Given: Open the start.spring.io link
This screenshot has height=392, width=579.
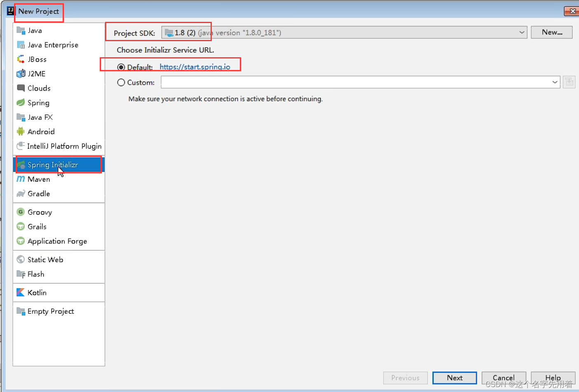Looking at the screenshot, I should point(195,67).
